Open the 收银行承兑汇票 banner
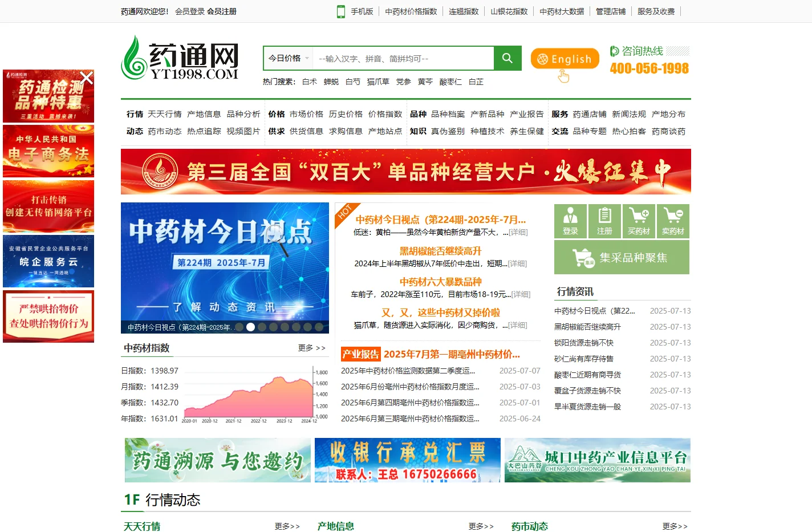Image resolution: width=812 pixels, height=532 pixels. 408,460
